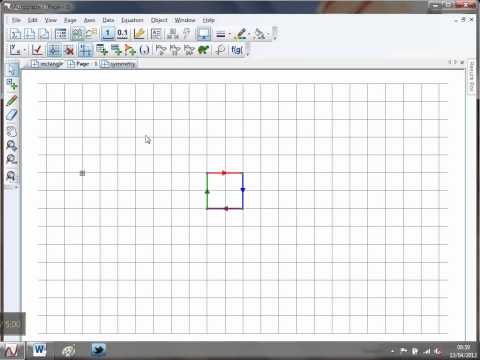Image resolution: width=480 pixels, height=360 pixels.
Task: Open the line thickness dropdown arrow
Action: [229, 34]
